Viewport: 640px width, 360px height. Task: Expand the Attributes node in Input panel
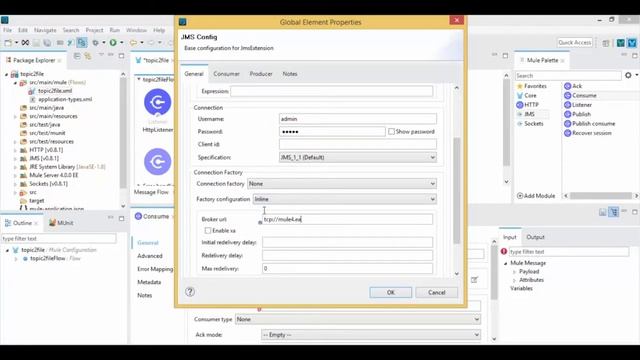(514, 280)
